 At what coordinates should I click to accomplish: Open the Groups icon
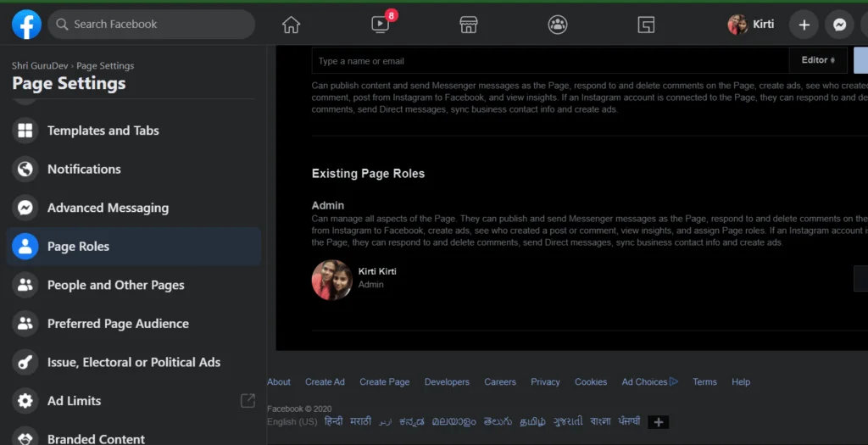click(x=557, y=25)
